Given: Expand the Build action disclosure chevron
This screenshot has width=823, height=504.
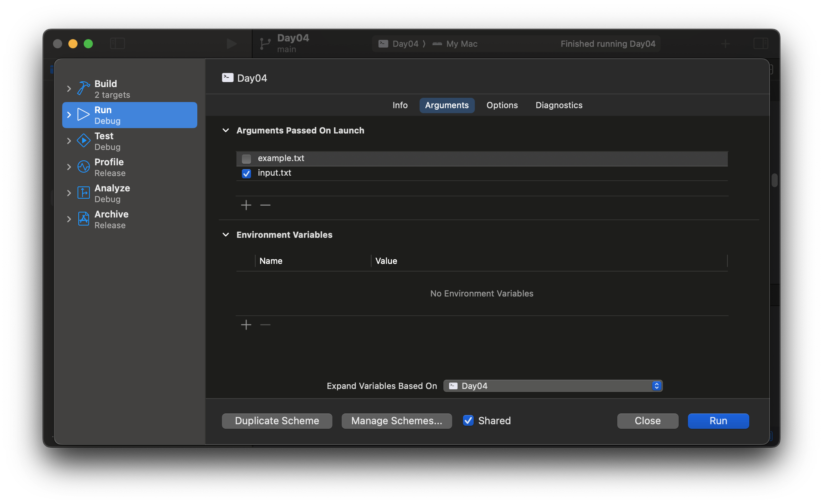Looking at the screenshot, I should 69,89.
